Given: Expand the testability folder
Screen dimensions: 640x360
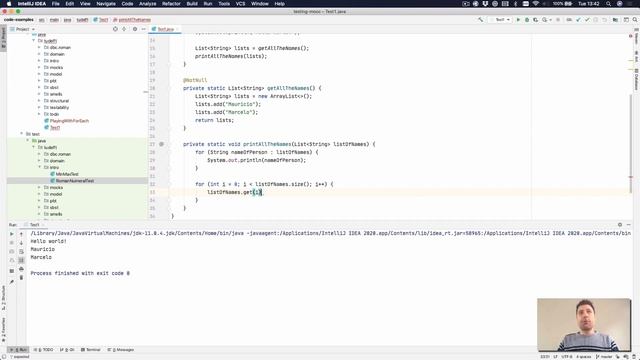Looking at the screenshot, I should [x=39, y=107].
